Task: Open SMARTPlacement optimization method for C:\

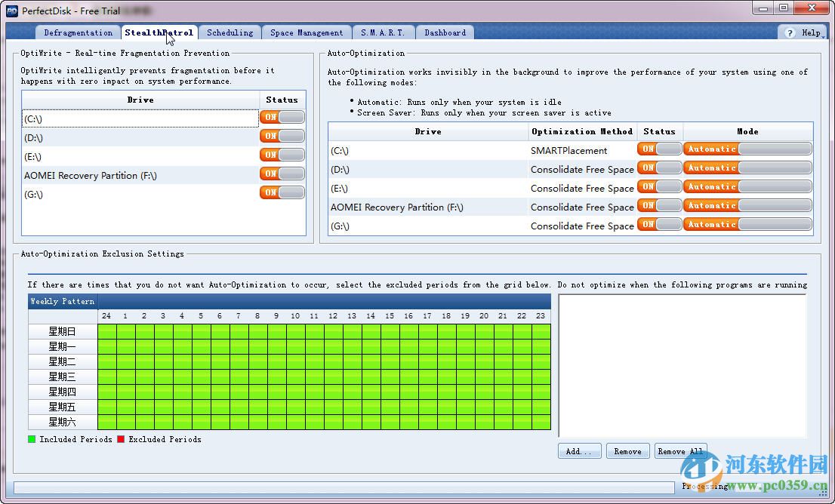Action: [568, 150]
